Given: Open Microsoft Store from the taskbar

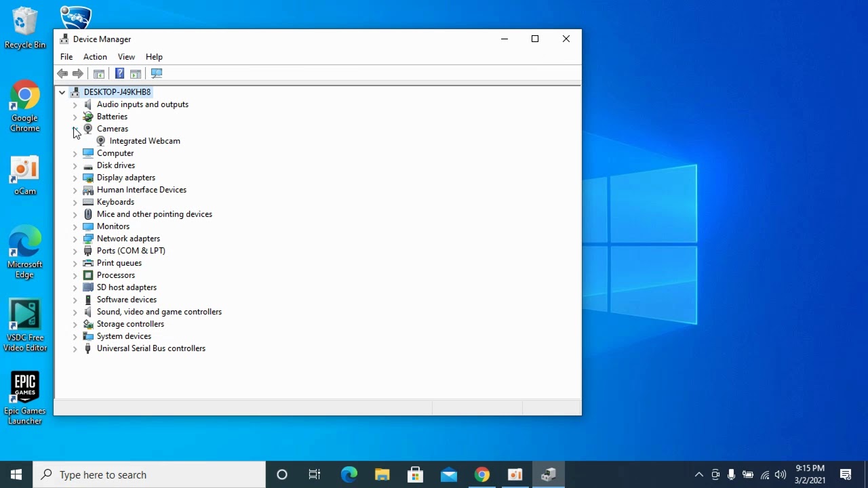Looking at the screenshot, I should (x=415, y=474).
